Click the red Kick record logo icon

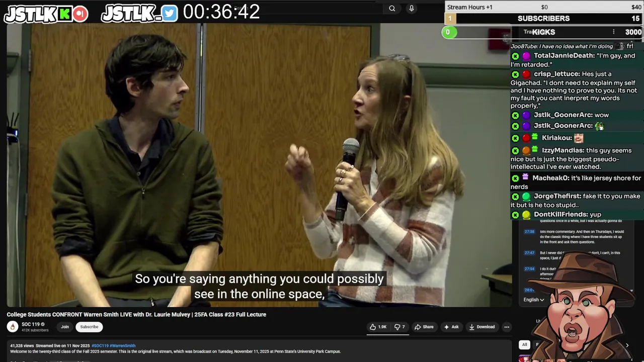[80, 14]
